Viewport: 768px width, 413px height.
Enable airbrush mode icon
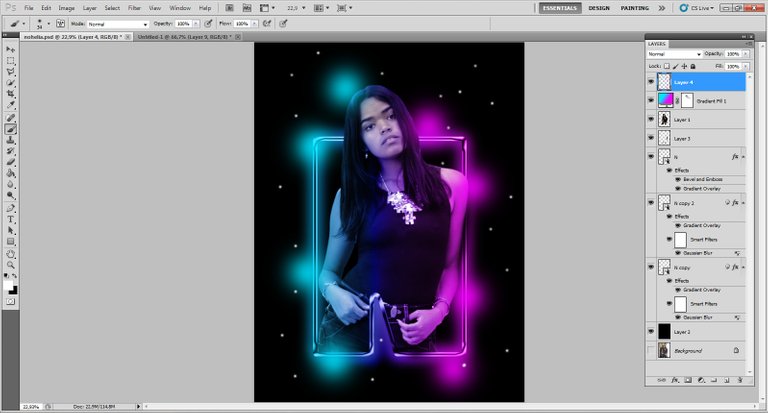[267, 24]
